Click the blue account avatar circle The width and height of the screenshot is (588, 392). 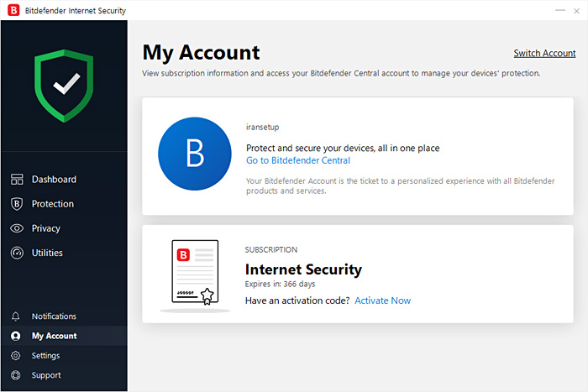(x=195, y=154)
